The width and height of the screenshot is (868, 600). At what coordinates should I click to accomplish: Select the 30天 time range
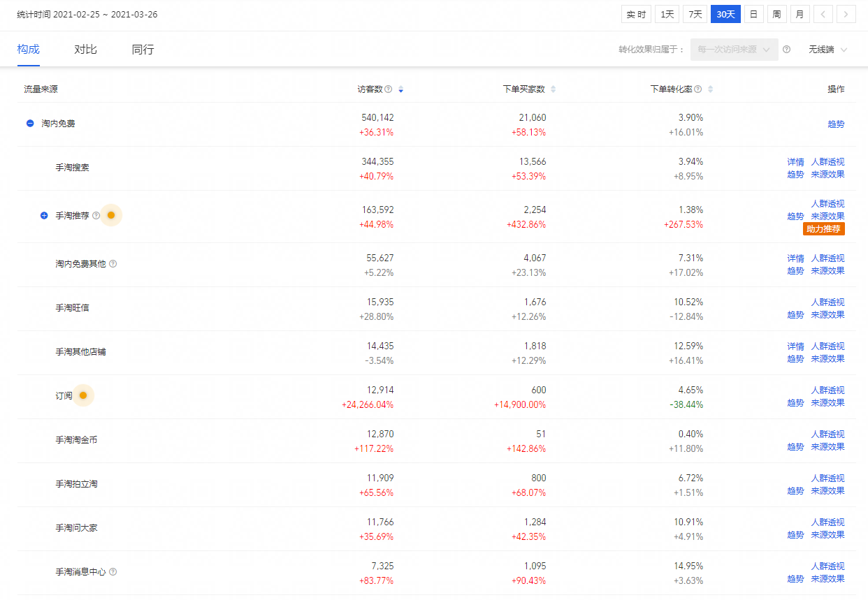(725, 14)
